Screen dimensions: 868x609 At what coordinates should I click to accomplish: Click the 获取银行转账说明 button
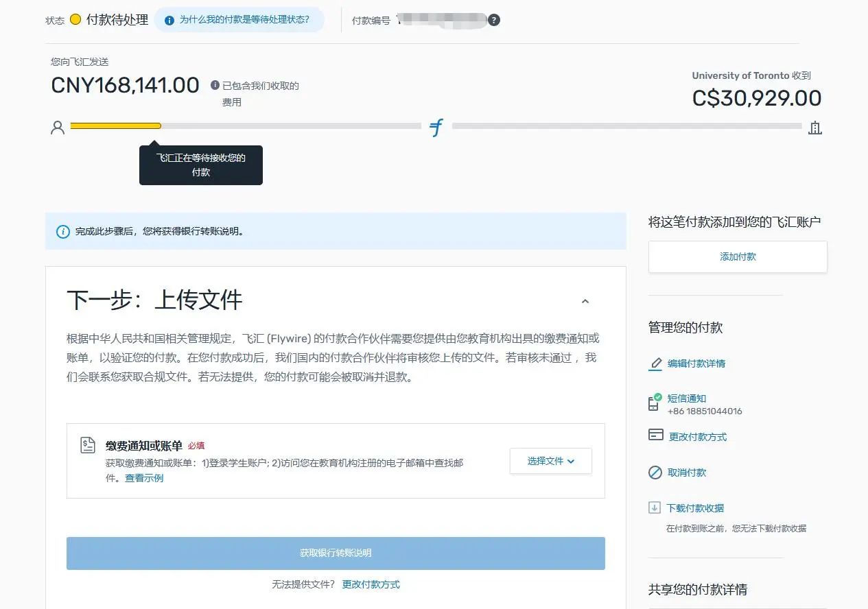click(x=336, y=553)
